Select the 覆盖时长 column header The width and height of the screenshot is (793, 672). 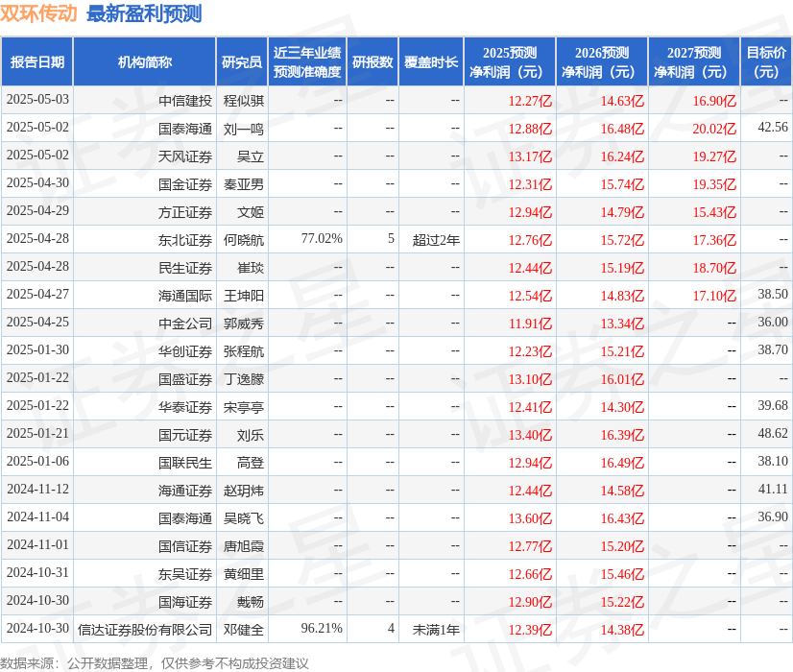431,61
